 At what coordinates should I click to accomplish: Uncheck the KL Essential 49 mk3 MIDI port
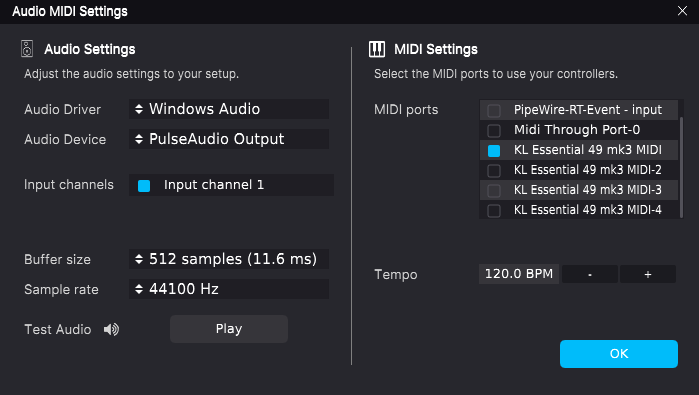(x=494, y=151)
